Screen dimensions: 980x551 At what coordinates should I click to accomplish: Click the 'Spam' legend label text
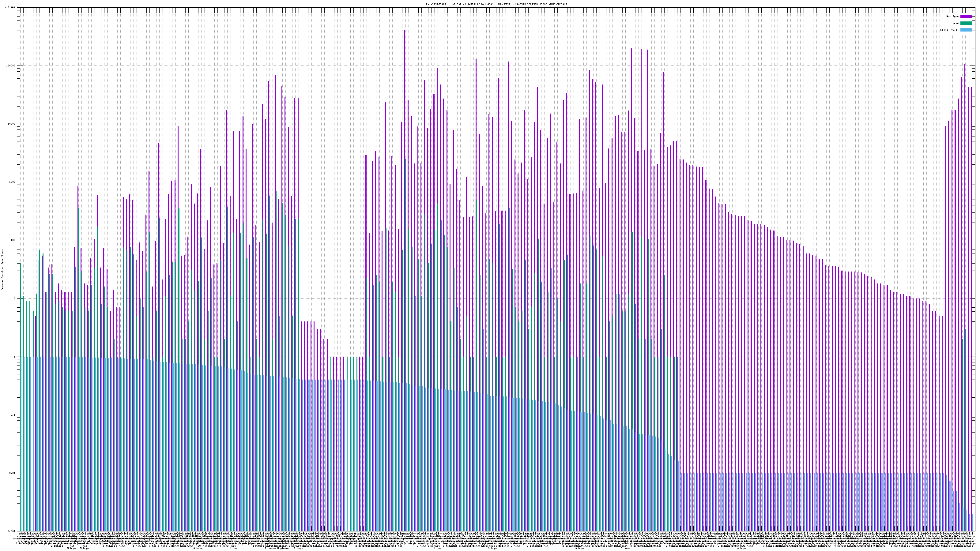pyautogui.click(x=957, y=23)
